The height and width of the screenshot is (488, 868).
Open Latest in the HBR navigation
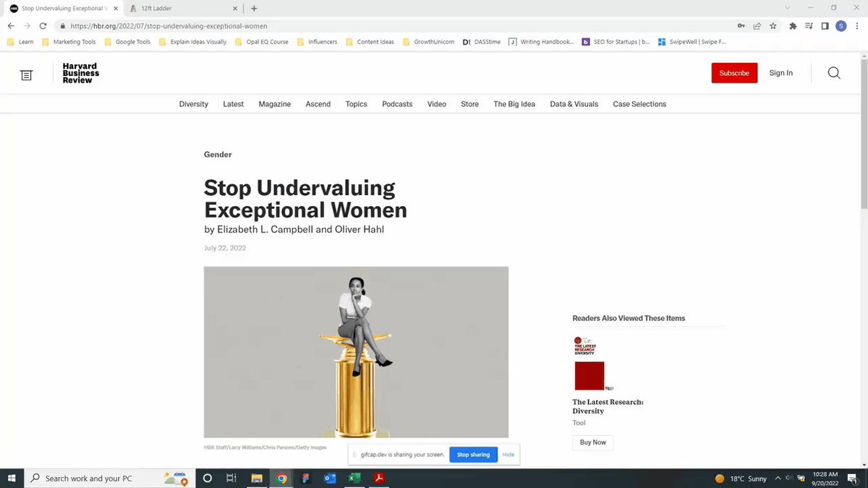point(233,104)
